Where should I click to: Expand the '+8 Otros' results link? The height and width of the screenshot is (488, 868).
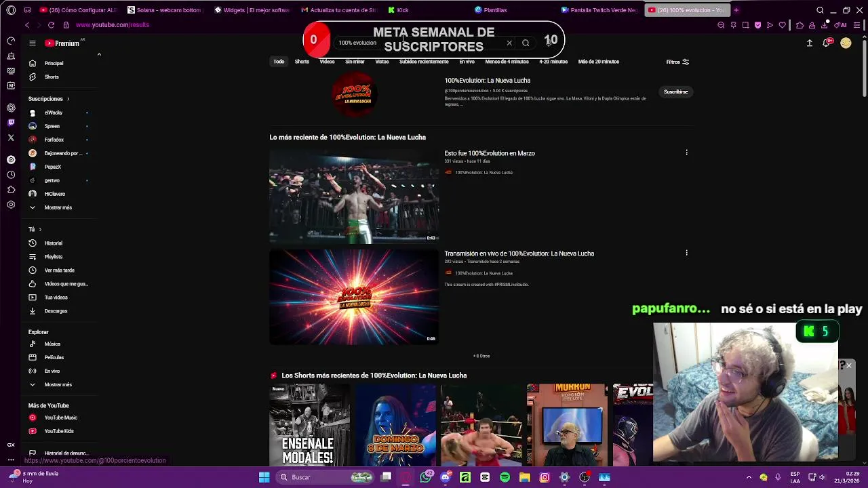[481, 356]
